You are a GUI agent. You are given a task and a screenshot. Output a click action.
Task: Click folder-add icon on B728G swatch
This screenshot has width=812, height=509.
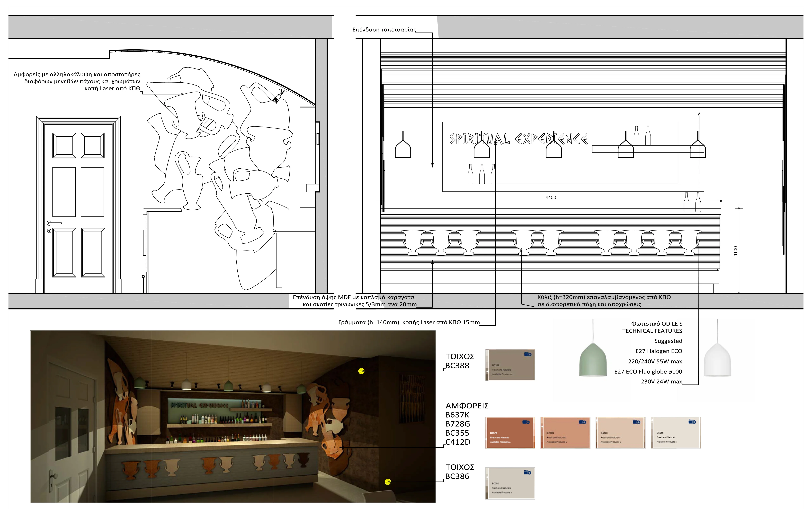click(x=582, y=422)
